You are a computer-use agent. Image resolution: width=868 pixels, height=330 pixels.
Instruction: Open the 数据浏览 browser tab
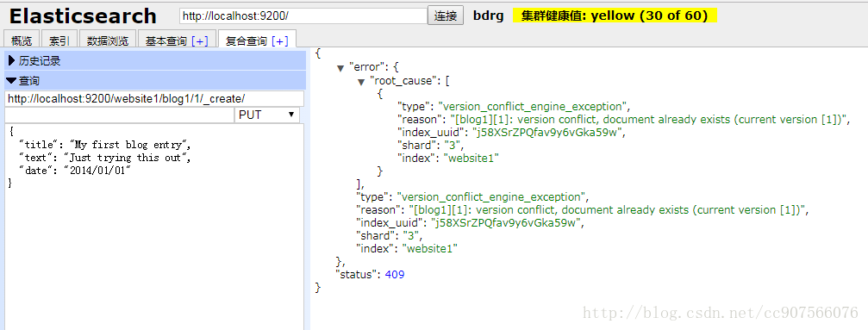tap(108, 40)
